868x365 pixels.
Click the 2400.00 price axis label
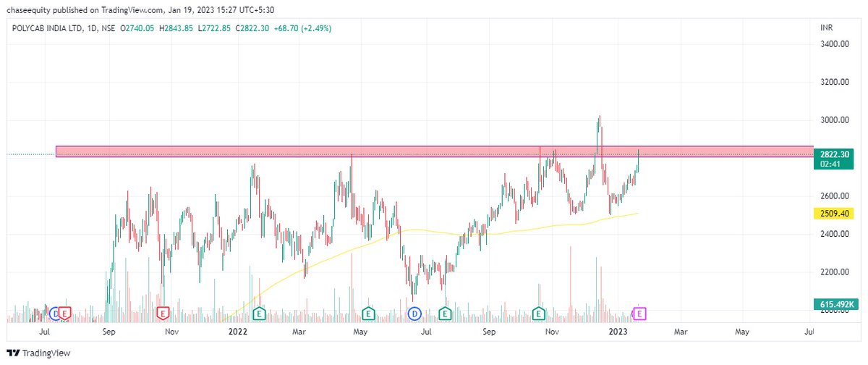834,235
